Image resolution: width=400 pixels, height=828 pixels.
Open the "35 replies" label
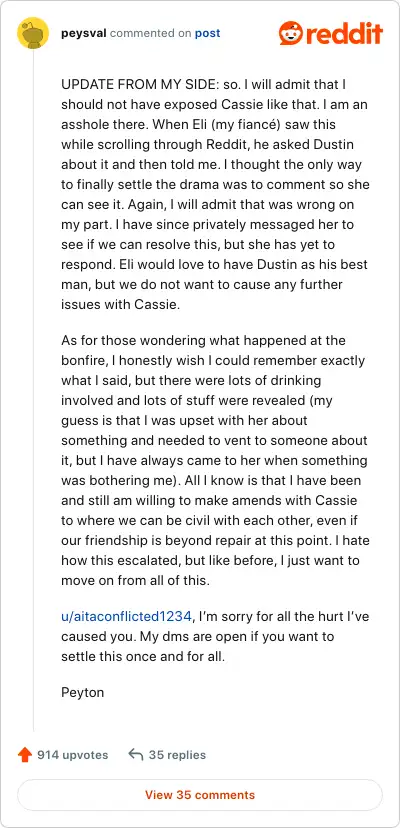point(177,755)
